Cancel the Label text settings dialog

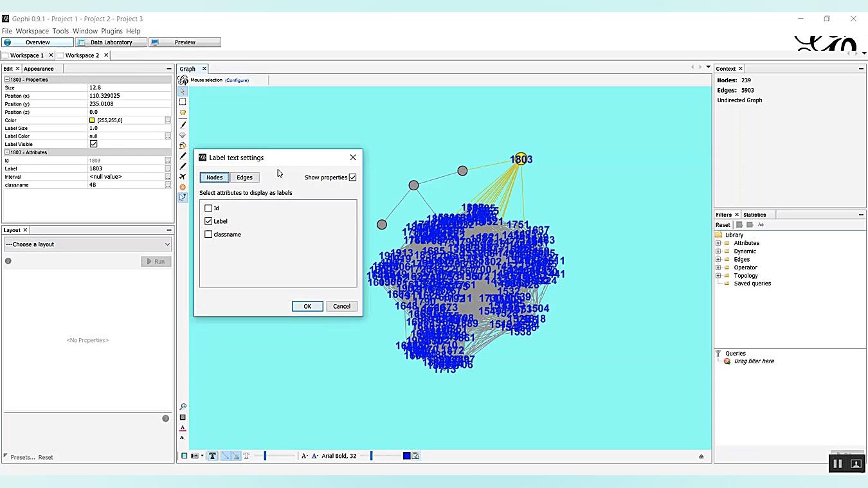click(x=341, y=306)
